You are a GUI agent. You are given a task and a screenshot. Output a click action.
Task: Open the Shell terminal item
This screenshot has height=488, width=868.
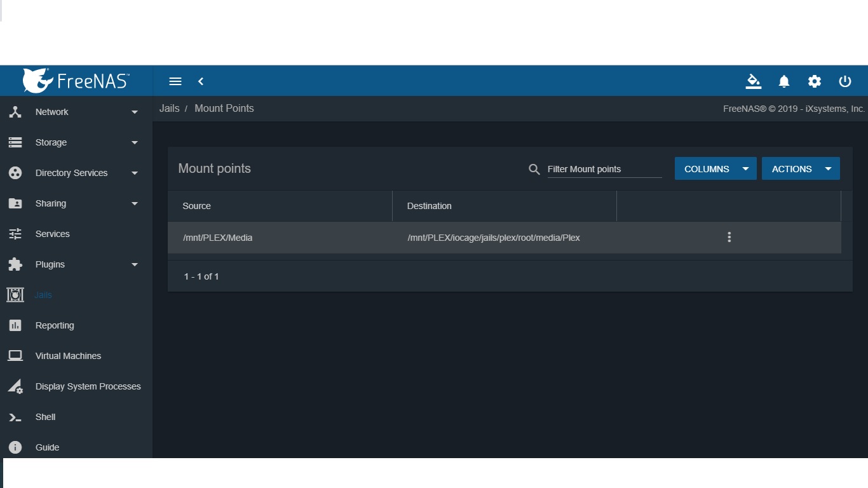pos(45,417)
